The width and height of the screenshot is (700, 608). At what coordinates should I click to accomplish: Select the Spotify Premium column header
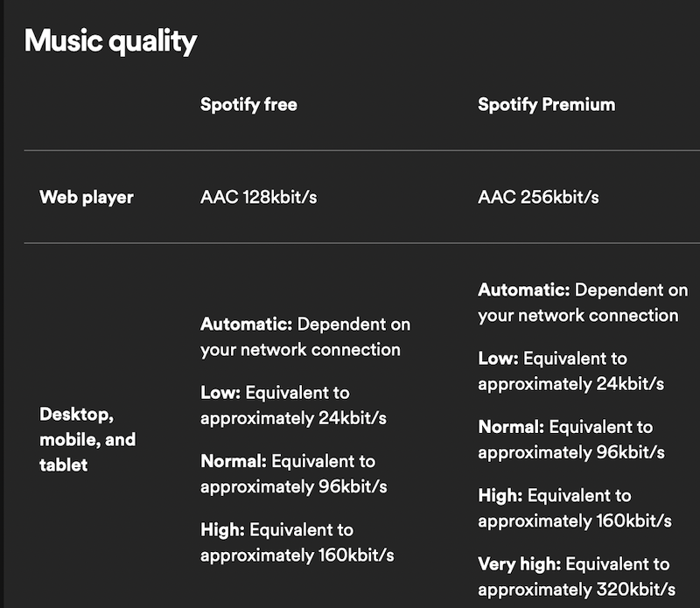pos(546,105)
